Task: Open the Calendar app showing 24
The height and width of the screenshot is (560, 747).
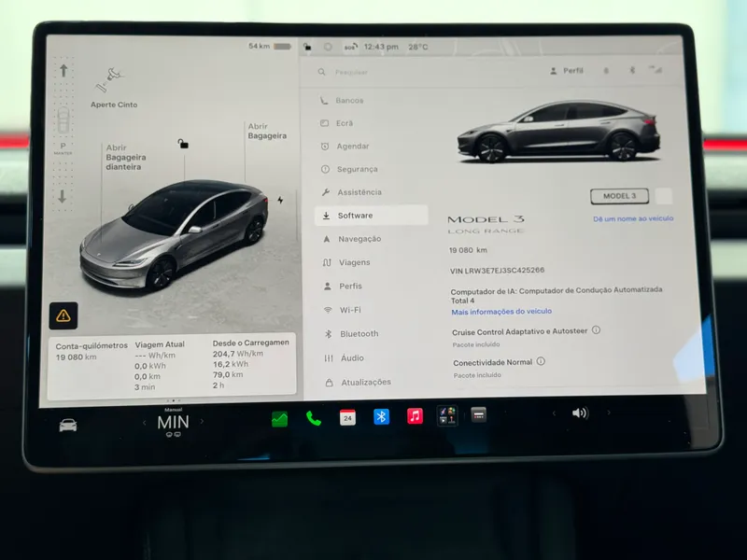Action: [x=347, y=417]
